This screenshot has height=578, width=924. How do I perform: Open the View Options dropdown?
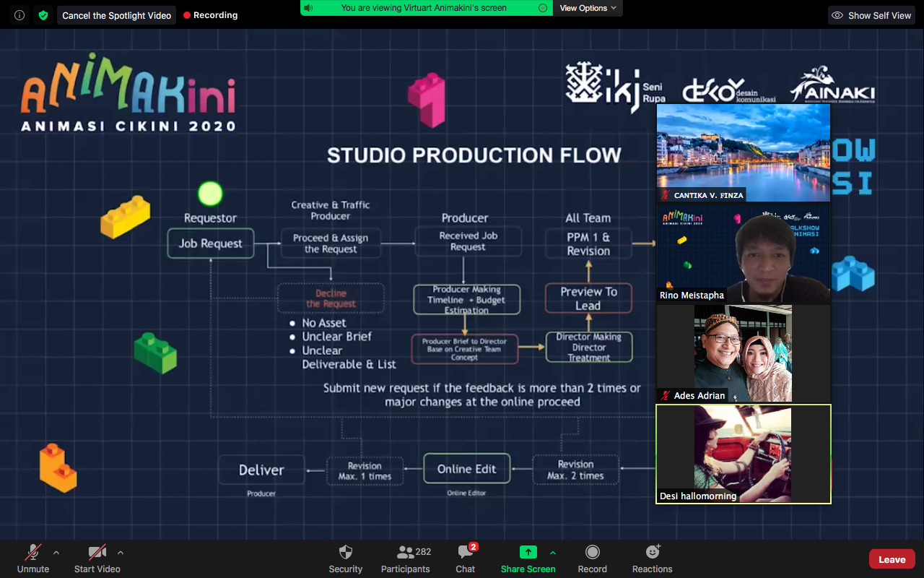[588, 8]
